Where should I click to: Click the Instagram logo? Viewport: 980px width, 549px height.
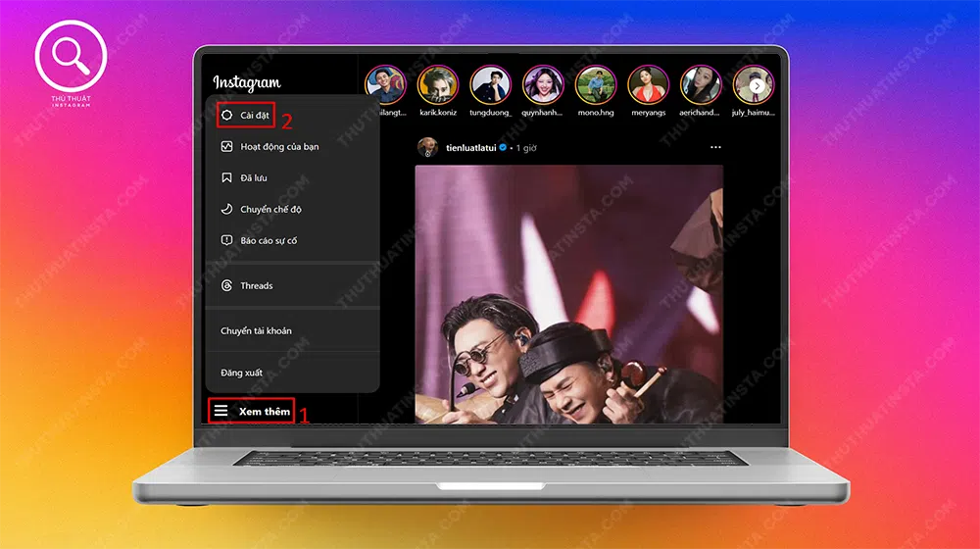pos(247,82)
